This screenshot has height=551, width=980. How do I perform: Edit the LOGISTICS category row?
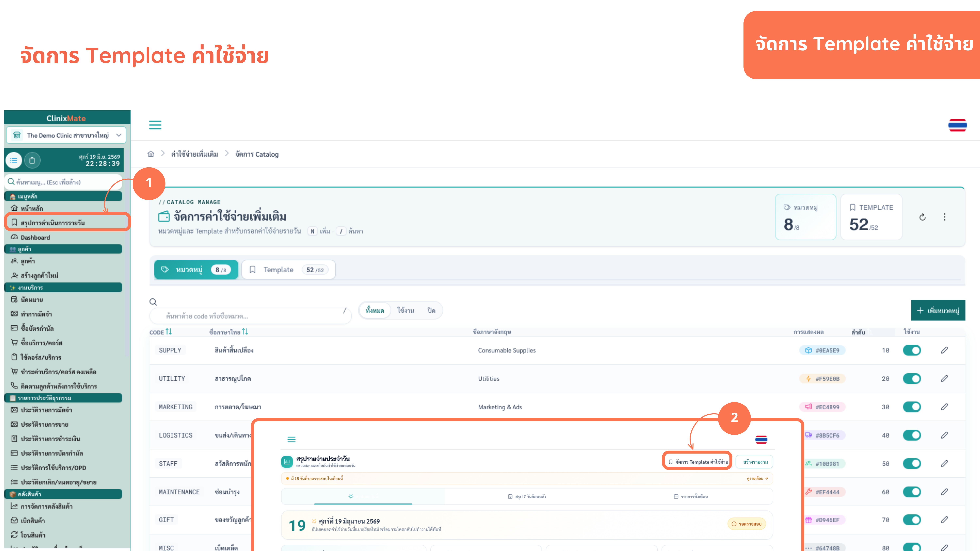tap(944, 435)
